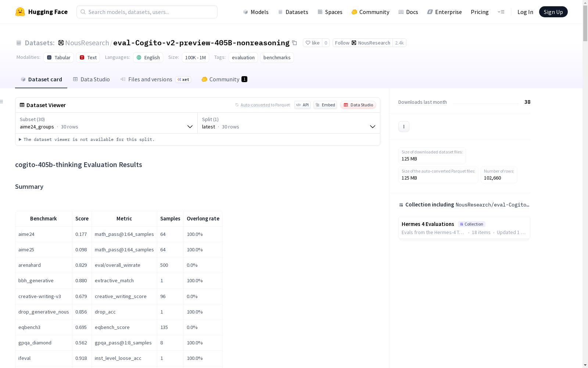Click the Samples column header
588x368 pixels.
(x=170, y=219)
